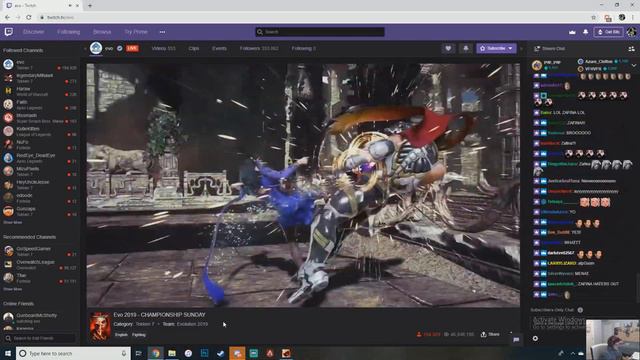
Task: Click the Fighting tag
Action: (x=139, y=335)
